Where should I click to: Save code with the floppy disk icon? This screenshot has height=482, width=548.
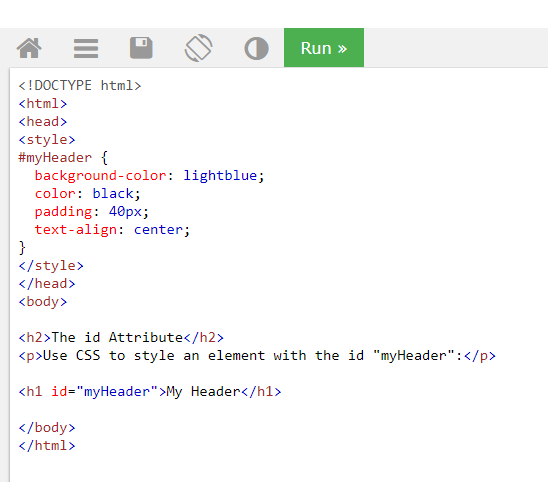pyautogui.click(x=141, y=48)
